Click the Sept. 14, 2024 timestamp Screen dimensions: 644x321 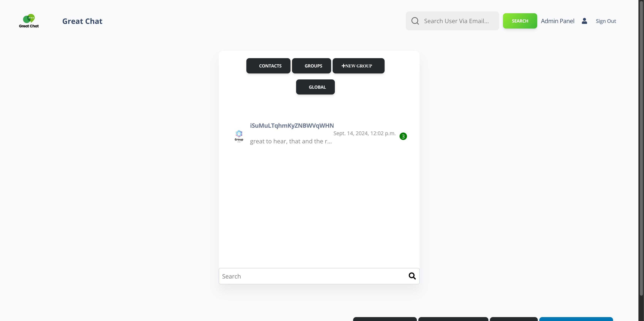pos(364,133)
